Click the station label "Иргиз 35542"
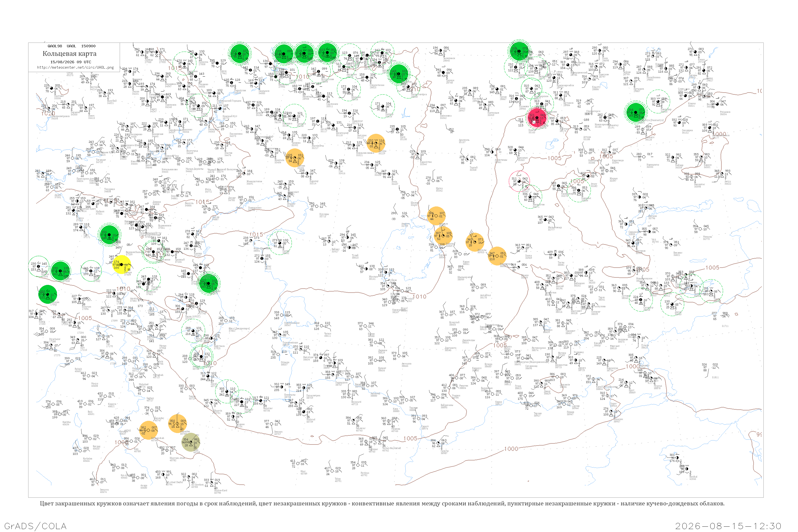The width and height of the screenshot is (798, 532). (439, 190)
